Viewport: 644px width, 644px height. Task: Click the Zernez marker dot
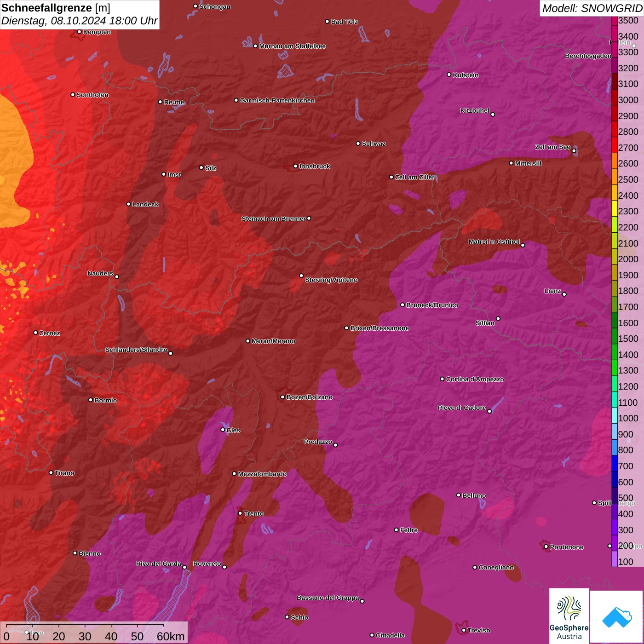tap(36, 333)
